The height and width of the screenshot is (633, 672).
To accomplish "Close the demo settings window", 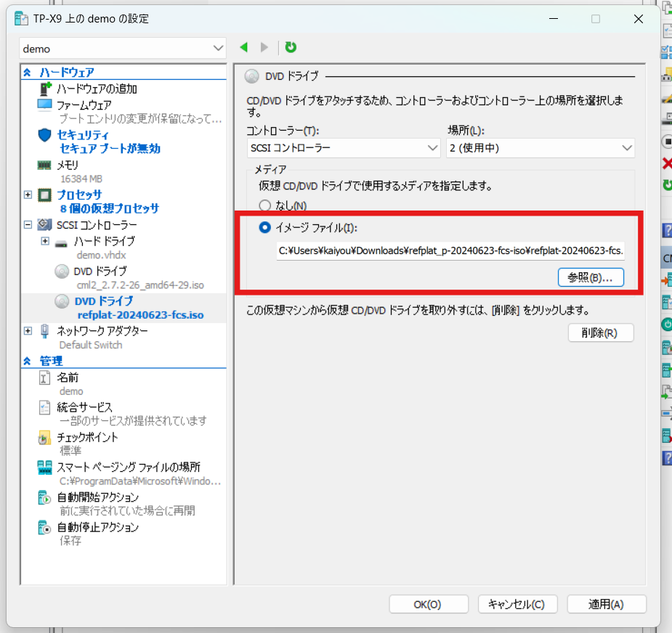I will point(638,19).
